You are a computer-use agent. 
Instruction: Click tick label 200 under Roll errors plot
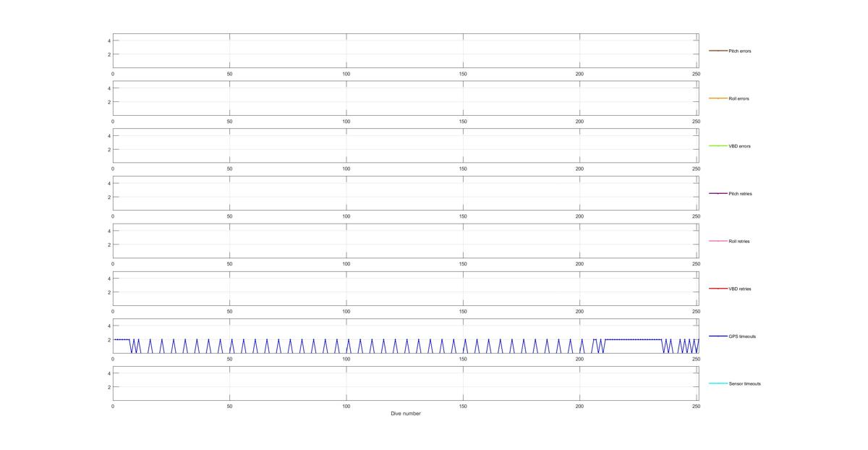579,122
